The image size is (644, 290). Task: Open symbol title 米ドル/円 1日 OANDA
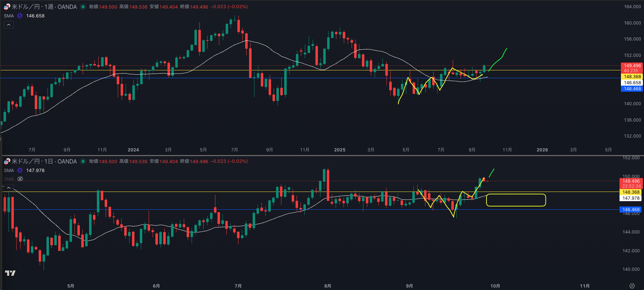click(x=44, y=161)
